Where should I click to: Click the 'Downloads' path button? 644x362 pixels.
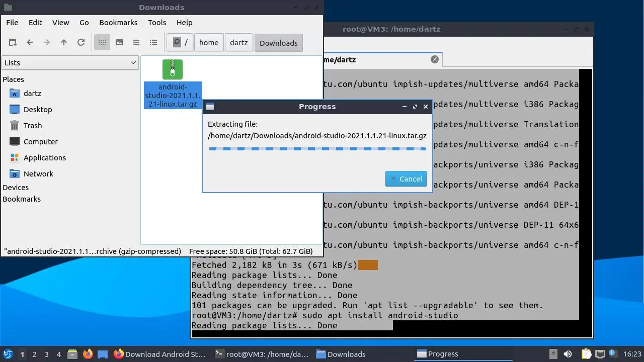click(279, 43)
